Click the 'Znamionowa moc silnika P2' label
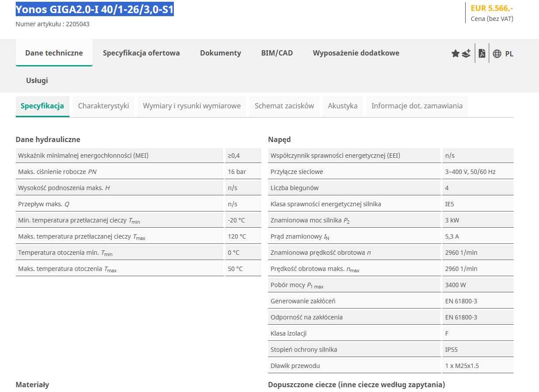 coord(310,221)
